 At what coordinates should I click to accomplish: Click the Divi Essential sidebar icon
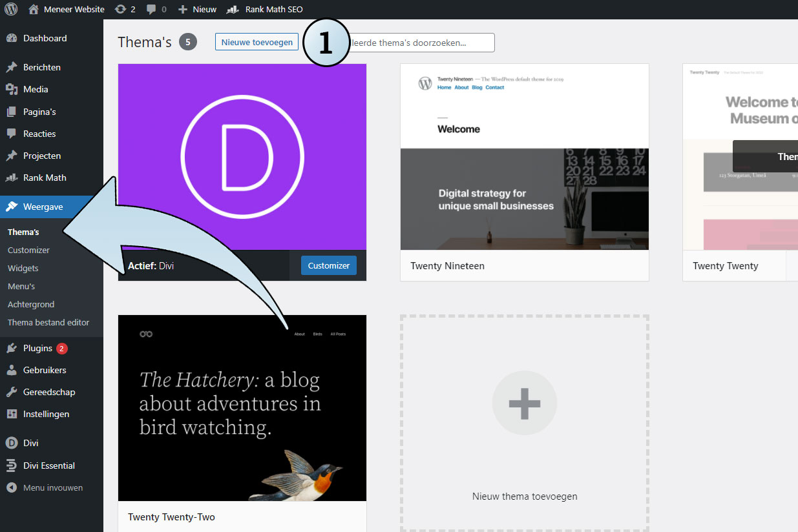click(12, 466)
